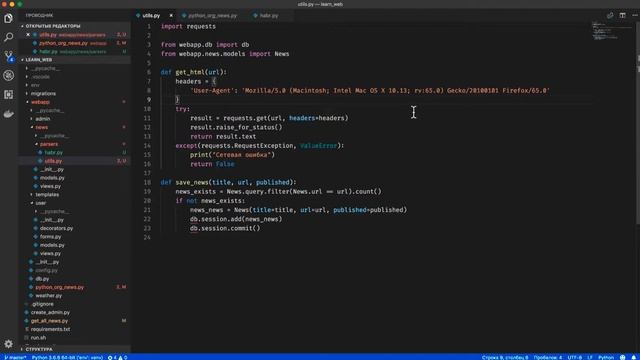Image resolution: width=640 pixels, height=360 pixels.
Task: Collapse the webapp folder
Action: click(x=40, y=102)
